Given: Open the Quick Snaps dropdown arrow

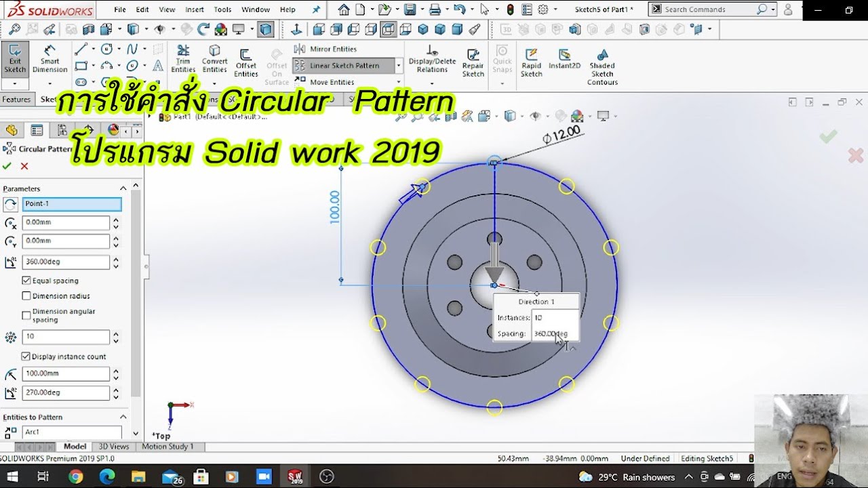Looking at the screenshot, I should coord(502,83).
